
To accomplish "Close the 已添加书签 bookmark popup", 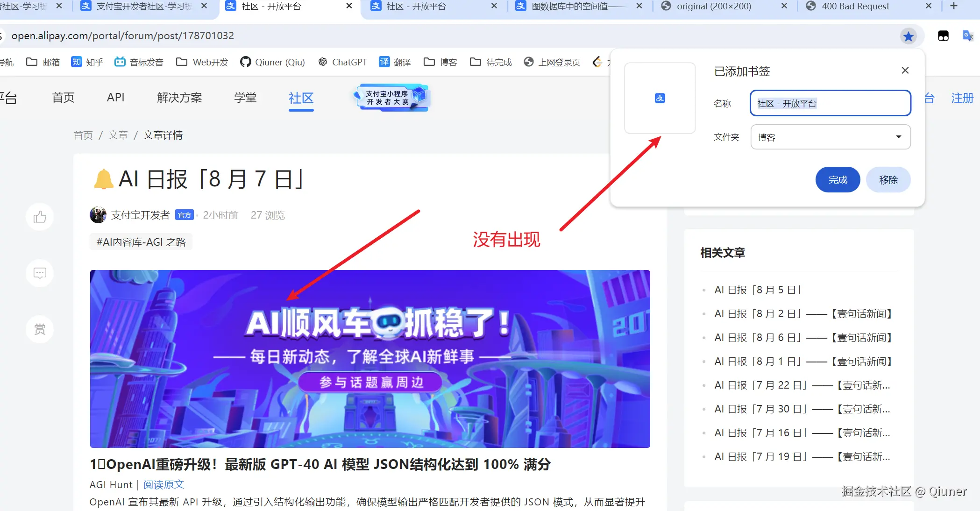I will pos(905,71).
